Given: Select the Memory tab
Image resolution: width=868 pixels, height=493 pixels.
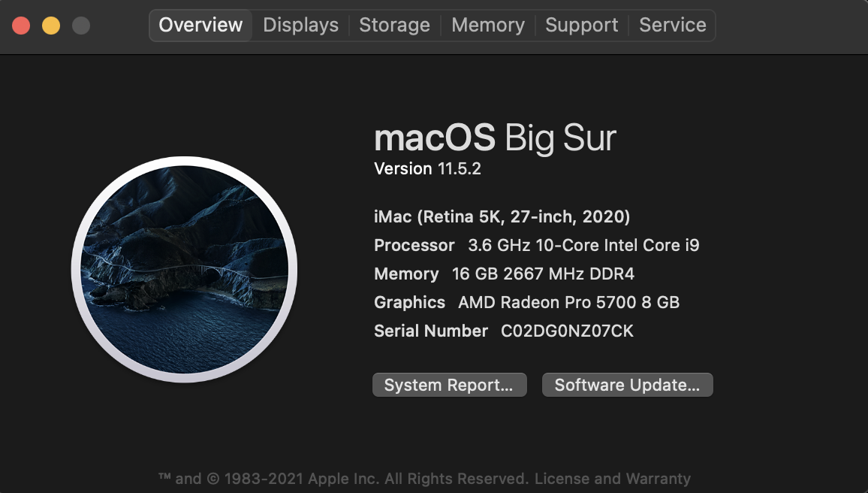Looking at the screenshot, I should (487, 25).
